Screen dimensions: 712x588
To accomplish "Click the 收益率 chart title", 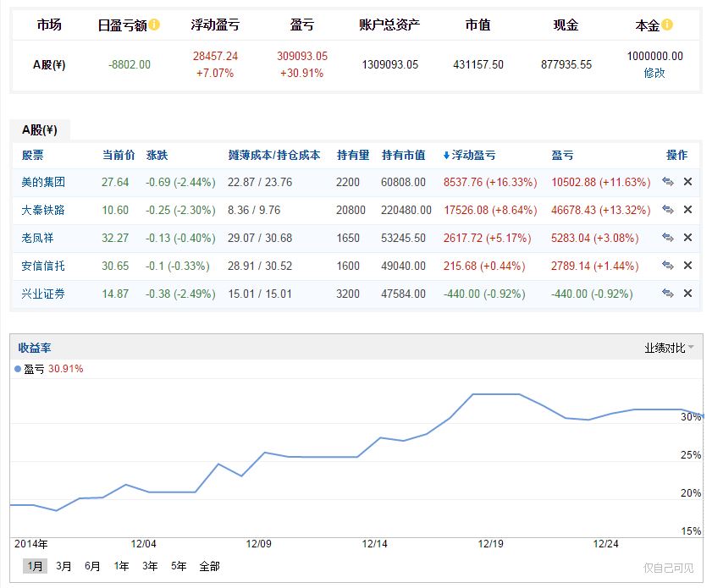I will tap(35, 348).
